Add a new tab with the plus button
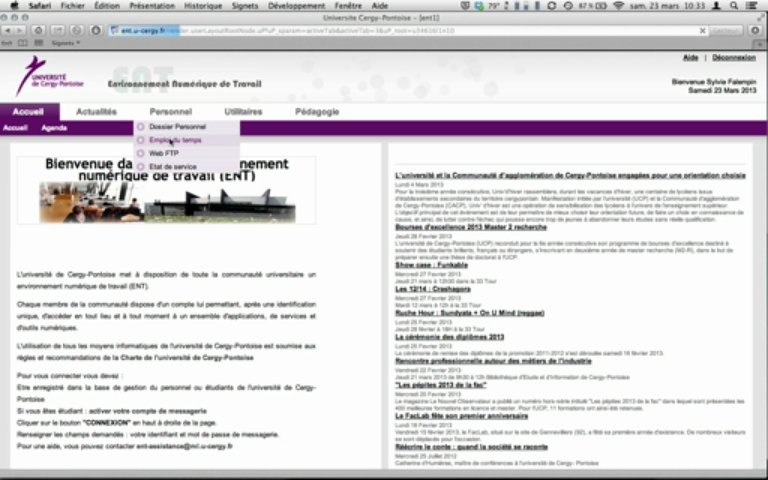 click(x=761, y=44)
